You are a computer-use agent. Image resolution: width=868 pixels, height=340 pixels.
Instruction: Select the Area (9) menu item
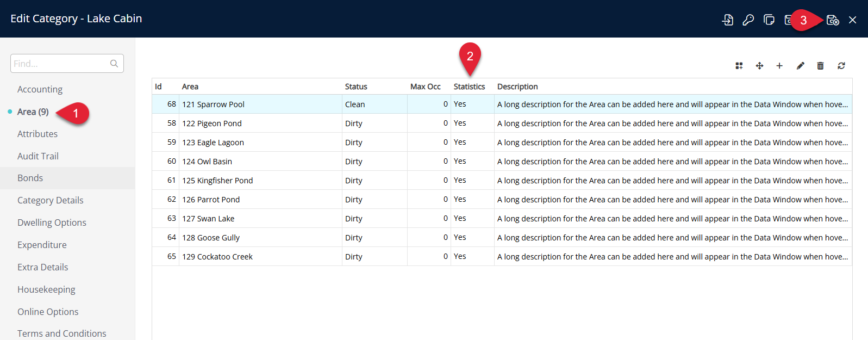33,112
